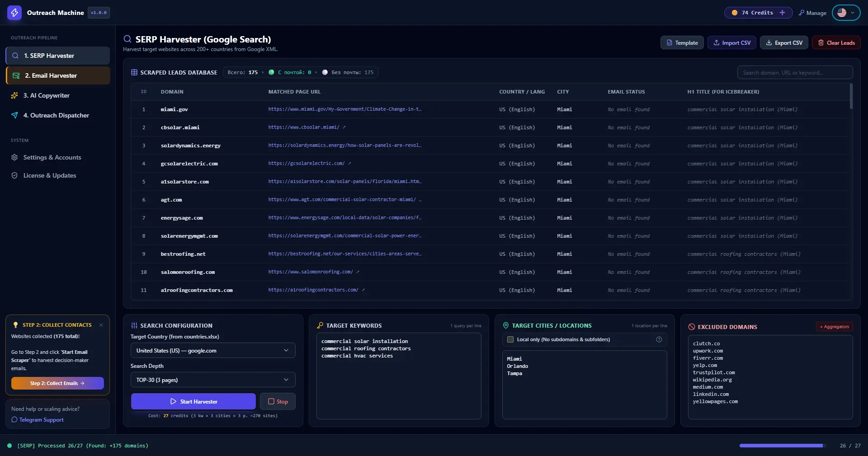Clear Leads from the database
Screen dimensions: 868x456
[836, 42]
